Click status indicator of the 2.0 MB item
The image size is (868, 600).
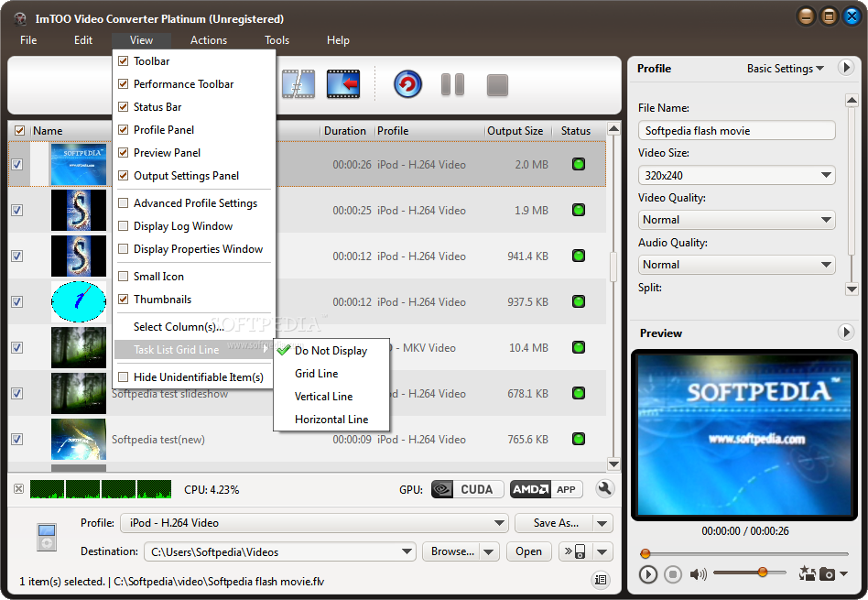tap(579, 164)
